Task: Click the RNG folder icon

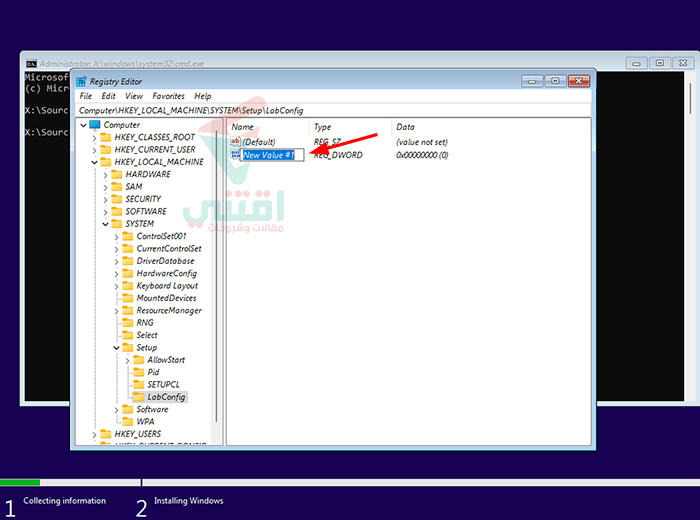Action: (128, 322)
